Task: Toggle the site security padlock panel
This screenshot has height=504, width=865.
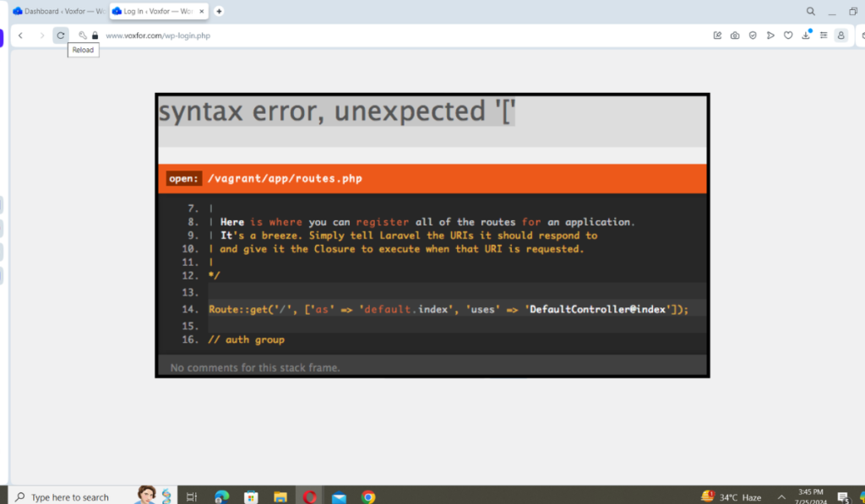Action: click(x=94, y=35)
